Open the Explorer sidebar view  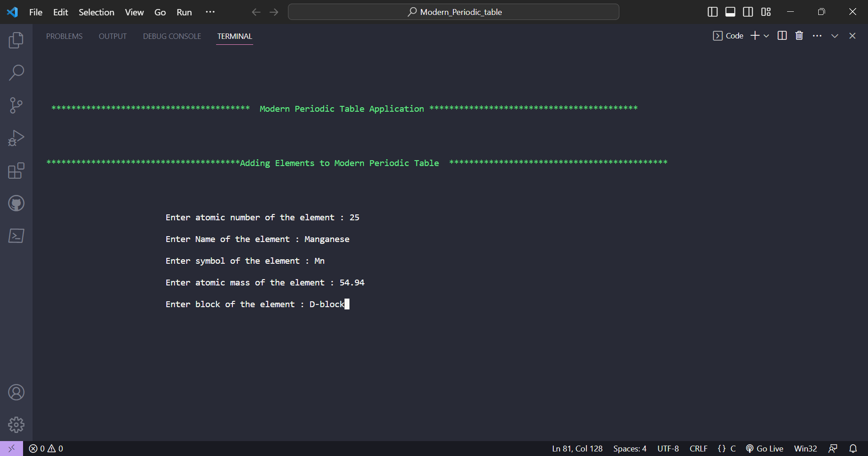16,40
